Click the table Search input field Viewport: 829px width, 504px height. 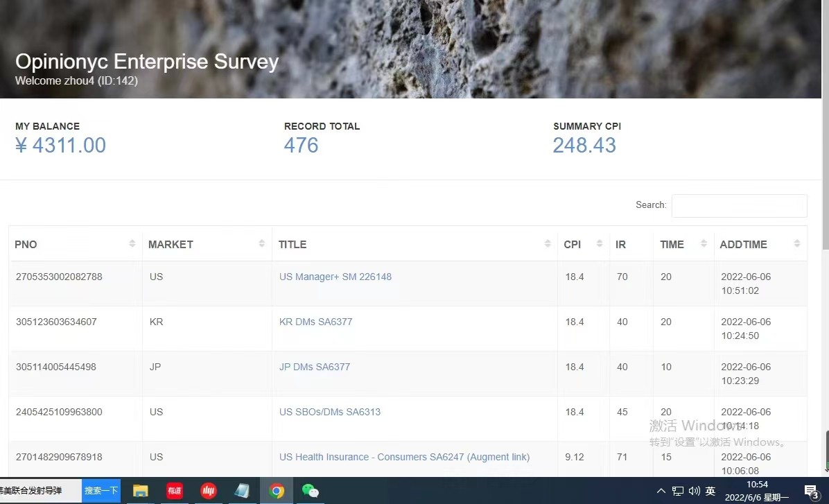(x=739, y=206)
